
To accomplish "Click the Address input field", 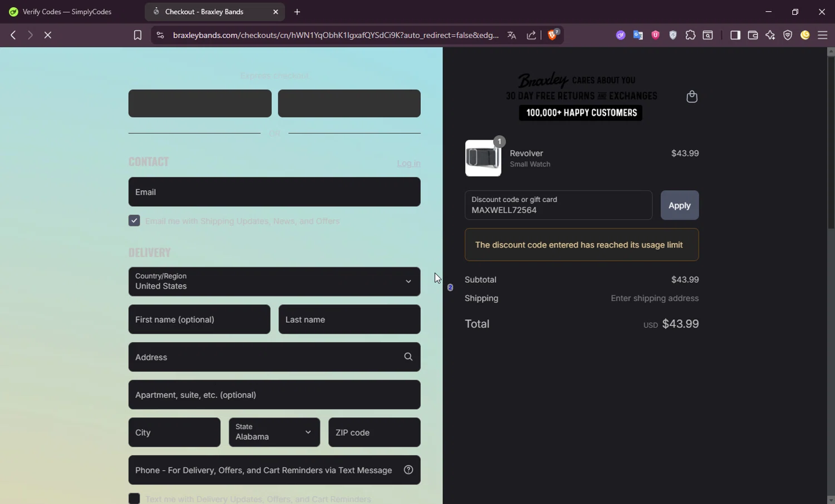I will pos(274,357).
